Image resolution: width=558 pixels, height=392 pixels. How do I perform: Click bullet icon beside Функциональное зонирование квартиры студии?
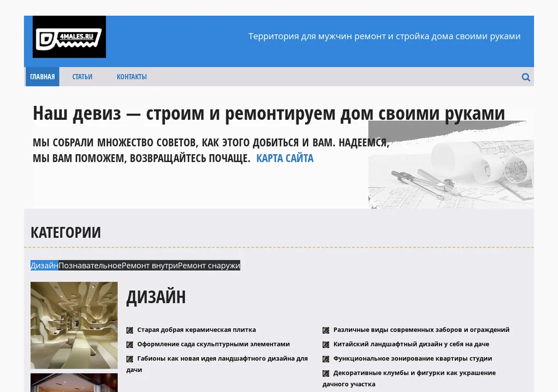[326, 359]
